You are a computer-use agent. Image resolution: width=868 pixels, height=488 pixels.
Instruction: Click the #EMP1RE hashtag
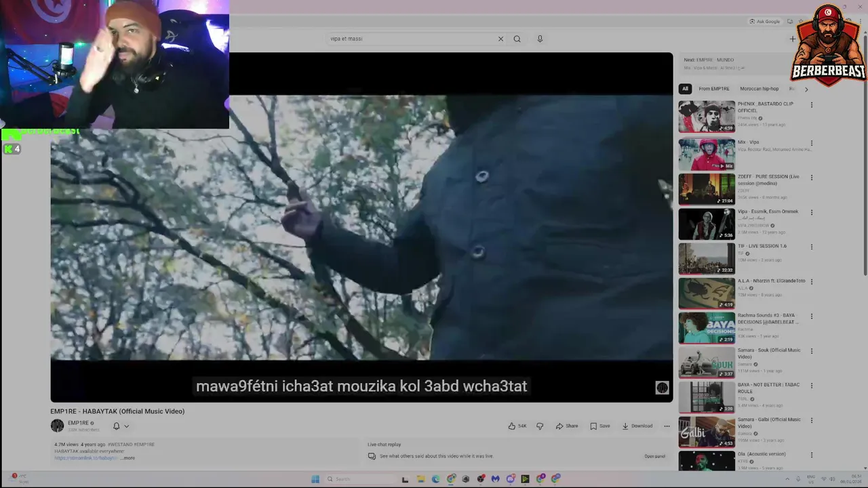[x=144, y=445]
